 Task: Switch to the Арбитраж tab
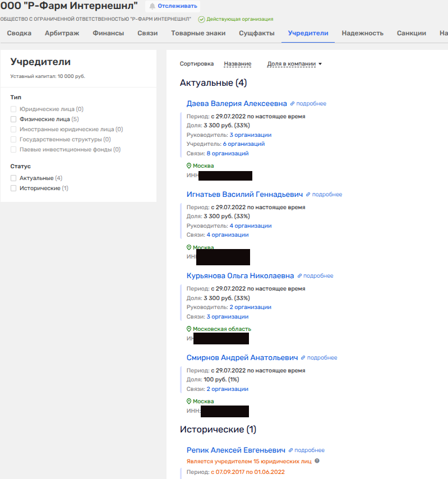(x=62, y=33)
